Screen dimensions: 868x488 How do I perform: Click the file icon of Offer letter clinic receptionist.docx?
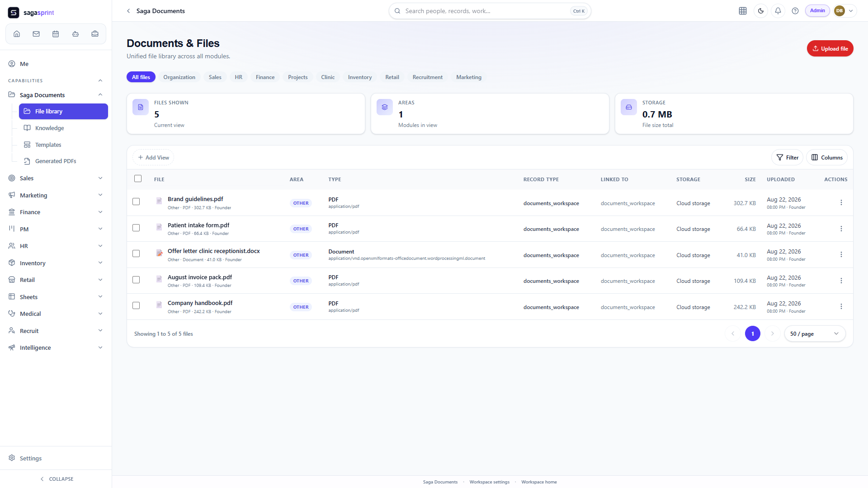tap(159, 253)
